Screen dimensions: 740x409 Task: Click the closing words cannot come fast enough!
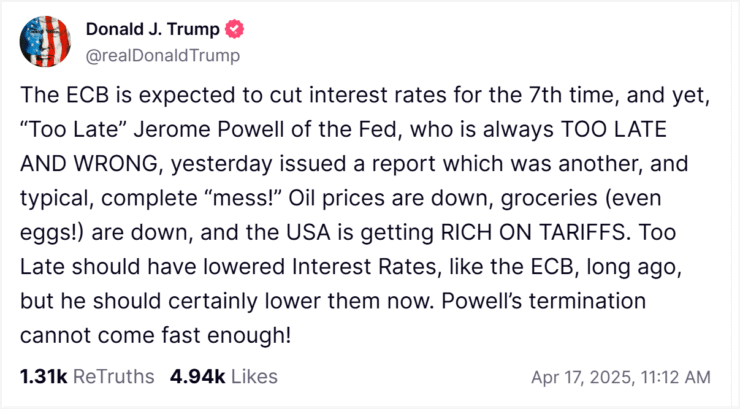click(155, 336)
